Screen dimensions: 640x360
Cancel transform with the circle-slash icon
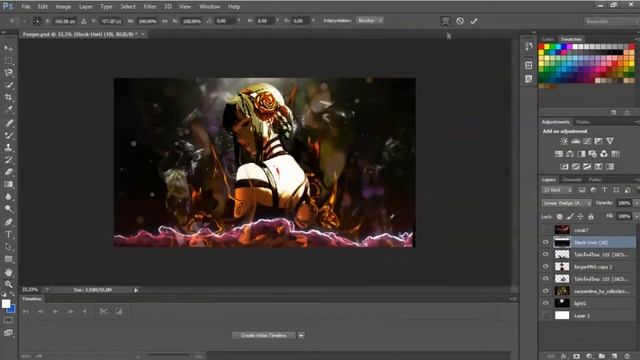(460, 21)
